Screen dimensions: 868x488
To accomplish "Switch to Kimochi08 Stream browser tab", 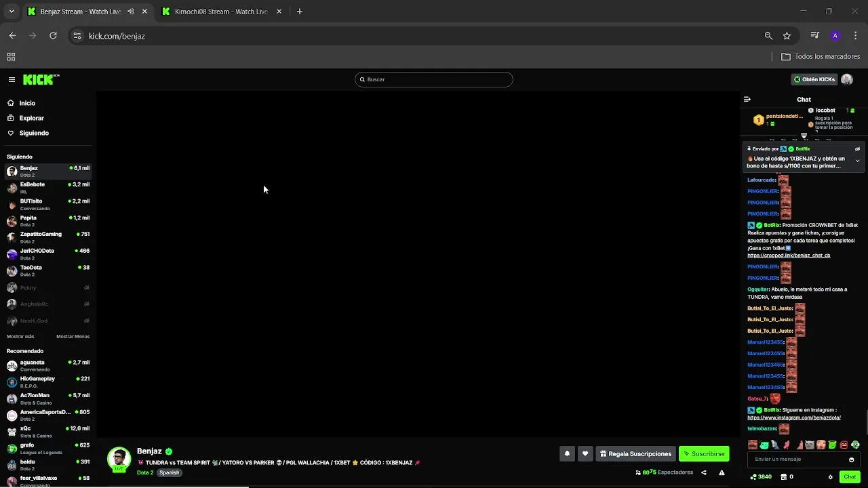I will coord(221,12).
